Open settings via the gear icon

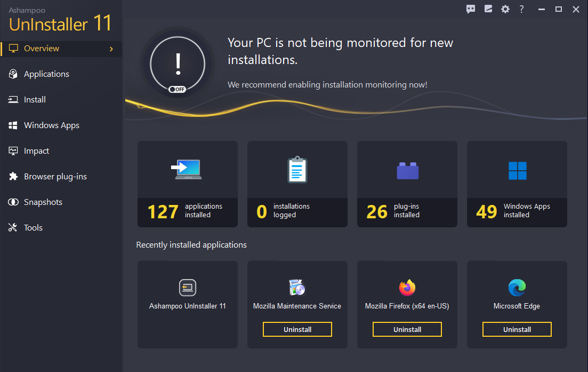coord(505,9)
